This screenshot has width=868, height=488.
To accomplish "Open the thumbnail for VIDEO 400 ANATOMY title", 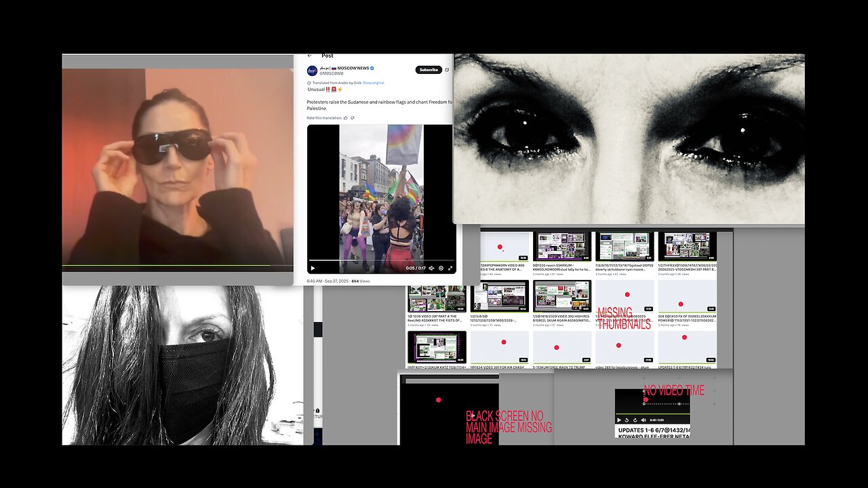I will pyautogui.click(x=505, y=247).
